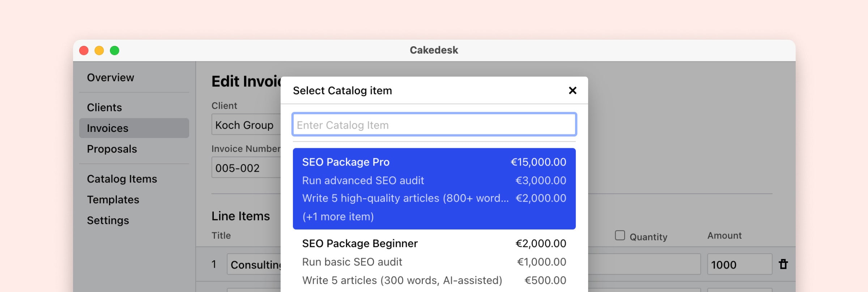This screenshot has height=292, width=868.
Task: Click the Koch Group client field
Action: [246, 125]
